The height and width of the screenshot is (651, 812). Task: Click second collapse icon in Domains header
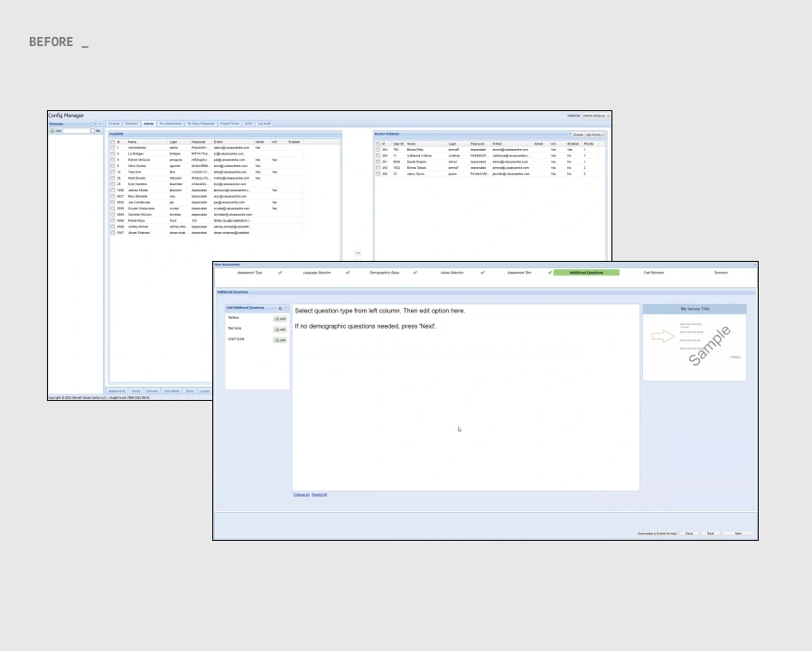pyautogui.click(x=100, y=125)
